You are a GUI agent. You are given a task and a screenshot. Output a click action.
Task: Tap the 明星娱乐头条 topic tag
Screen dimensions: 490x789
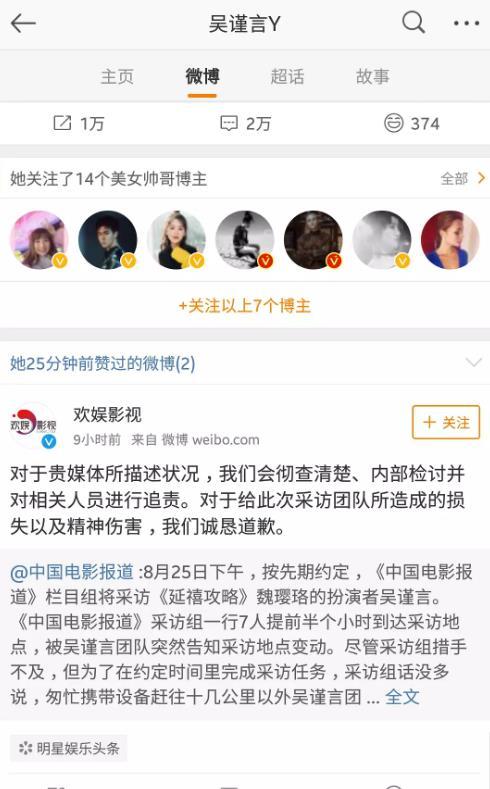(69, 748)
